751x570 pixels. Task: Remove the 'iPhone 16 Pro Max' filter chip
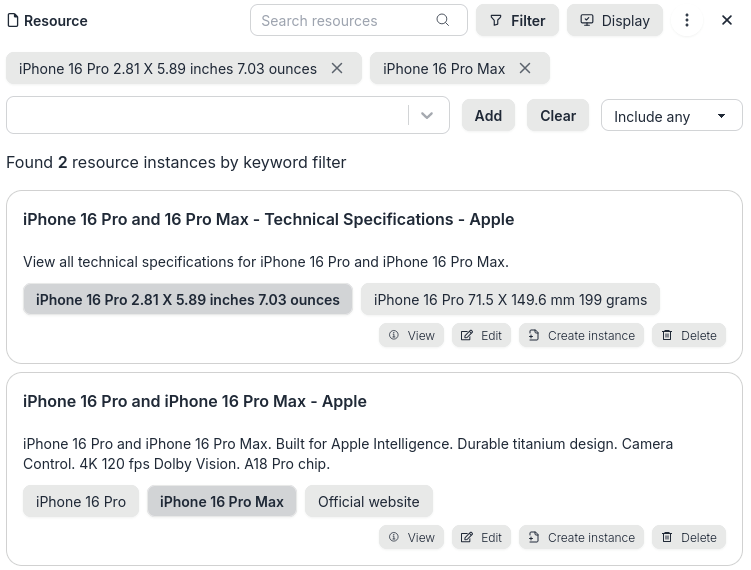[525, 68]
